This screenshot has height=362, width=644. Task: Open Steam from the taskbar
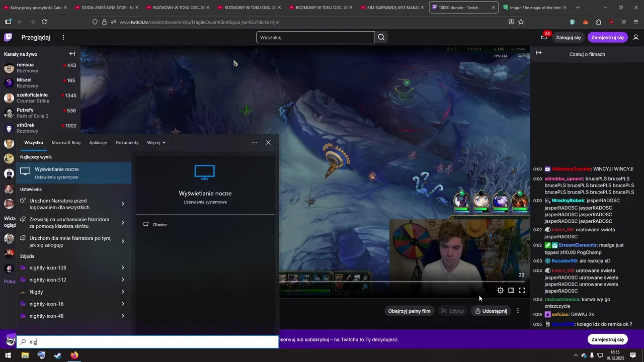click(x=58, y=355)
